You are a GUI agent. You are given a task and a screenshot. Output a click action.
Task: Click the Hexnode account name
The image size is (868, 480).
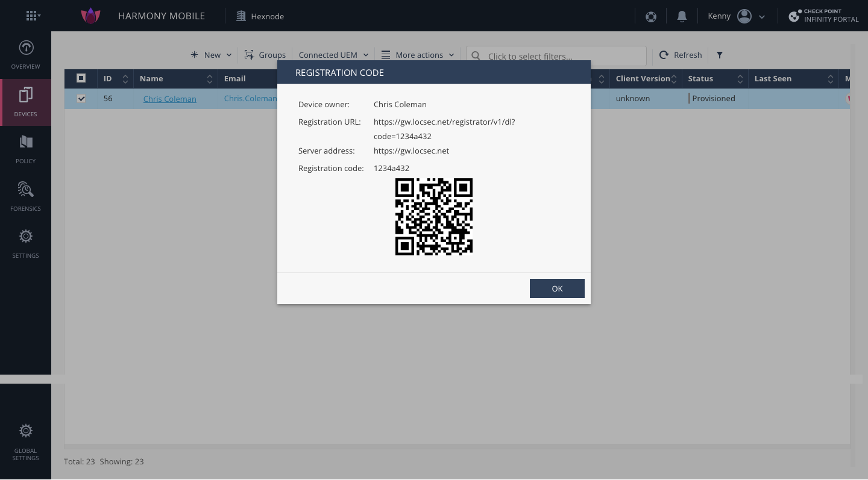tap(268, 16)
